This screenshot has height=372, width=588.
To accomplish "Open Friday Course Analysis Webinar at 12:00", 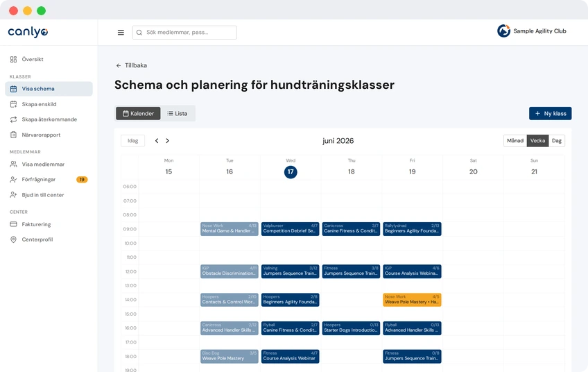I will [412, 271].
